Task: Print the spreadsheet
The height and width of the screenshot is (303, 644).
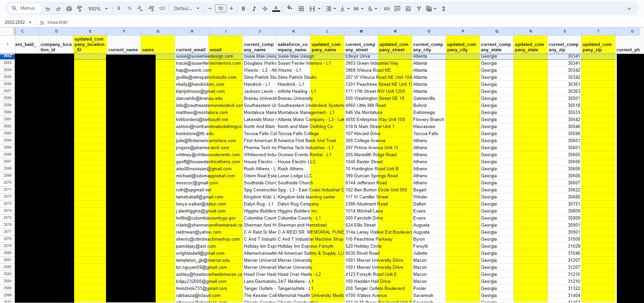Action: (x=69, y=9)
